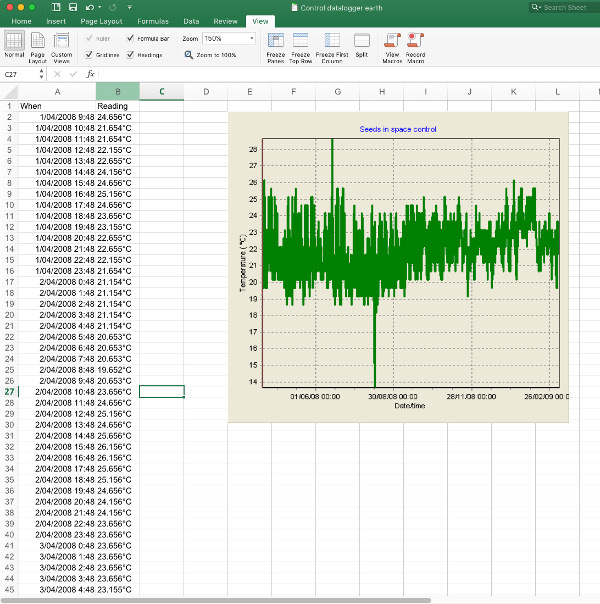Select cell reading 25.156°C in row 9
Viewport: 600px width, 604px height.
click(117, 194)
